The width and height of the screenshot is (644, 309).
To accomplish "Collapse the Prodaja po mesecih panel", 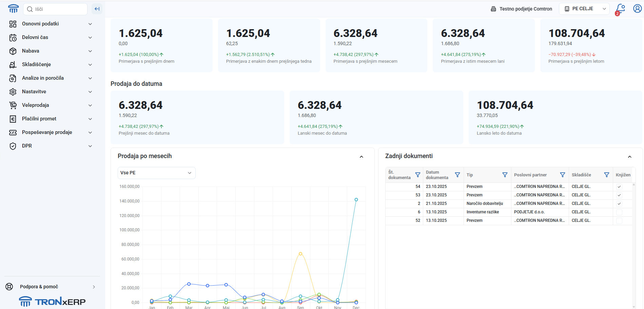I will pyautogui.click(x=361, y=156).
